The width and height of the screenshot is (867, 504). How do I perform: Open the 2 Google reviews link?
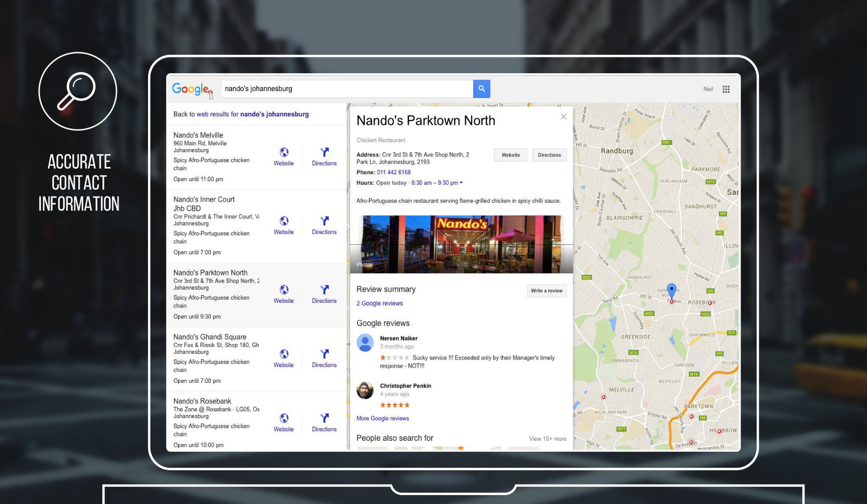(379, 303)
